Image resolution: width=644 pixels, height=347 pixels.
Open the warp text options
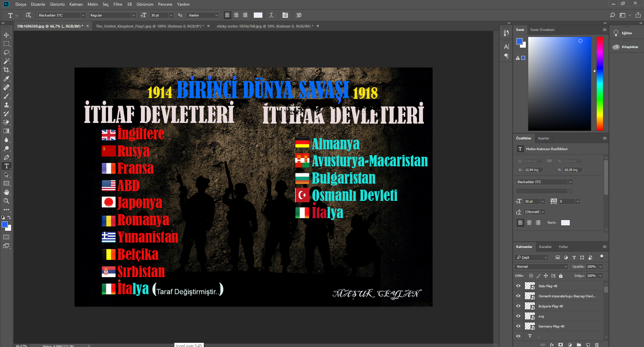click(x=271, y=15)
